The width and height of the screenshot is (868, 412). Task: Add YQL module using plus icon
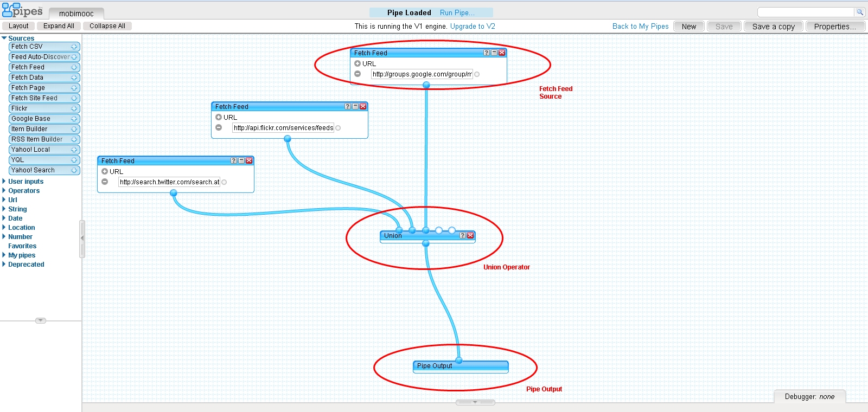(74, 160)
